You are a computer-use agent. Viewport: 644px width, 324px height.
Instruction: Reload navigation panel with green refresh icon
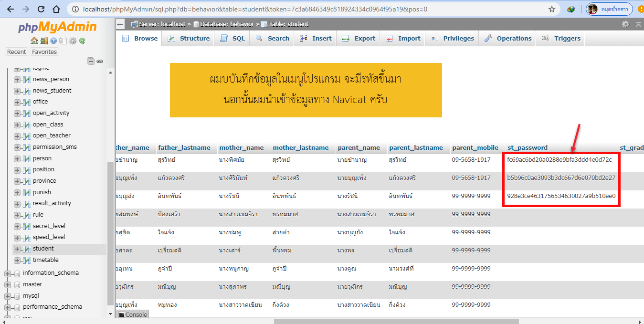pyautogui.click(x=82, y=41)
